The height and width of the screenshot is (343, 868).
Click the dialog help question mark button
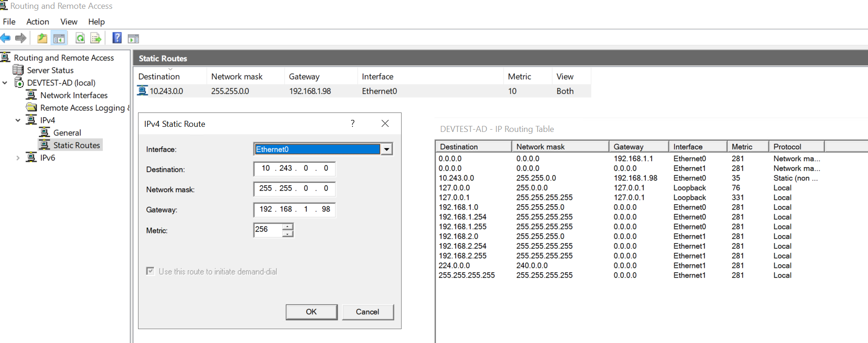(x=353, y=124)
